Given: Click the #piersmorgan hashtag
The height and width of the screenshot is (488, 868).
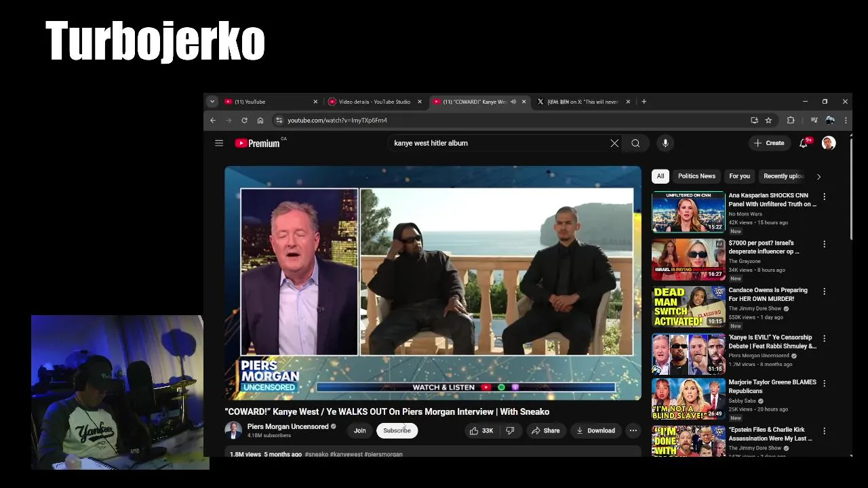Looking at the screenshot, I should pos(384,454).
